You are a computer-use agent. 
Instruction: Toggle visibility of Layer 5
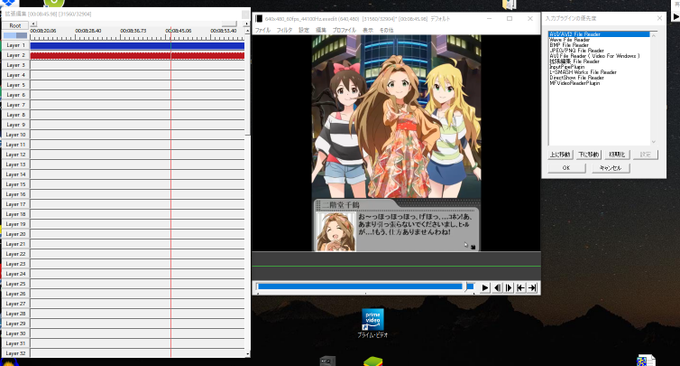tap(15, 85)
